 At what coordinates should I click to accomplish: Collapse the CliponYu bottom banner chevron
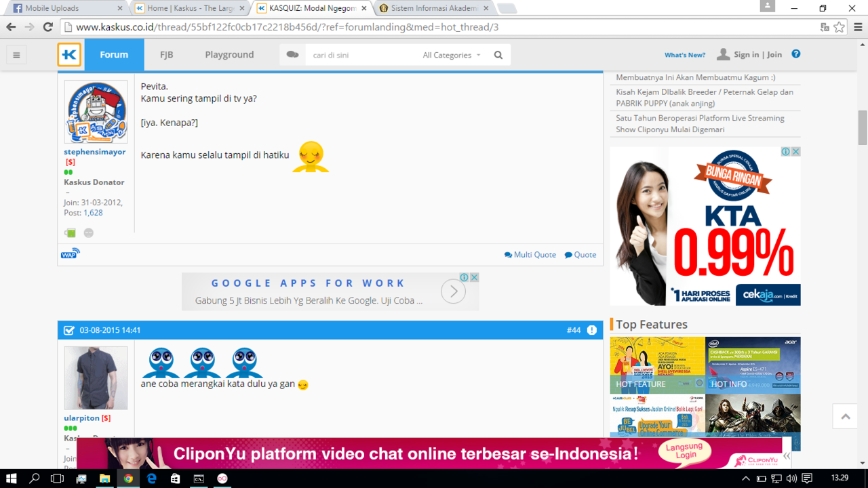point(787,455)
